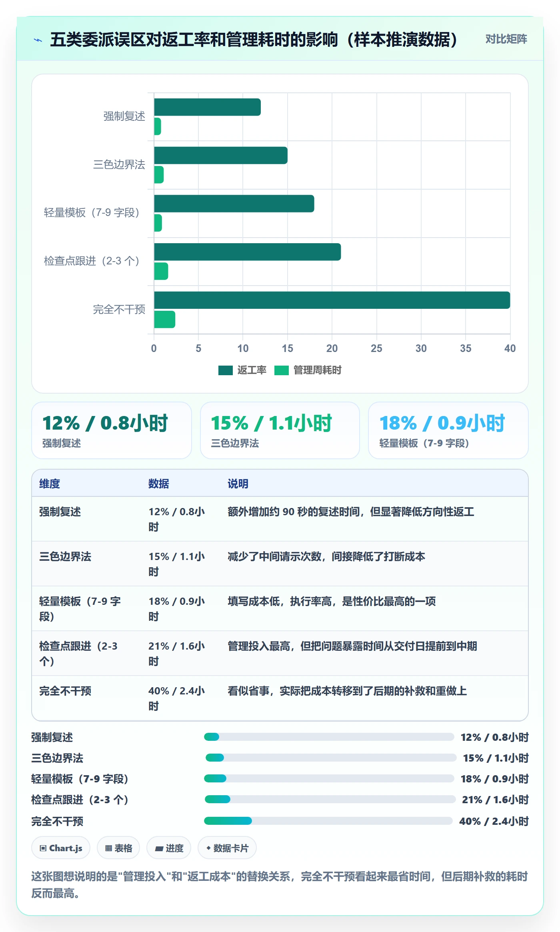Click the 检查点跟进 progress bar
The image size is (560, 932).
[x=330, y=799]
